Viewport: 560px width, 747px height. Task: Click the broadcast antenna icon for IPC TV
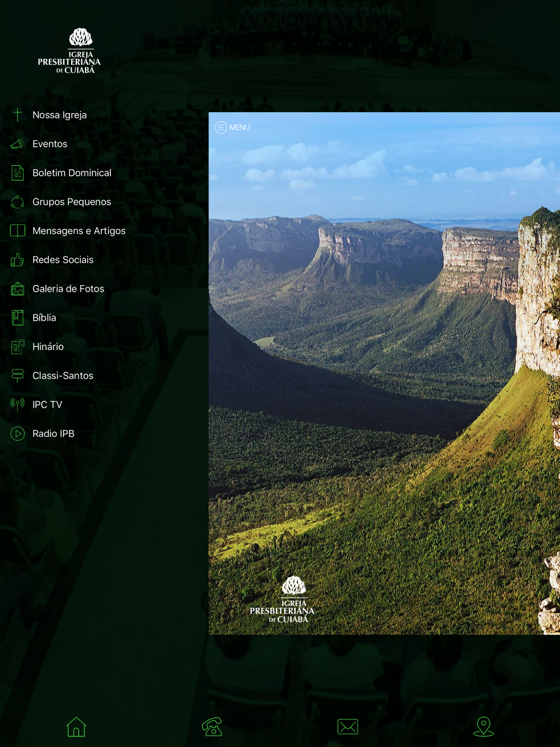[18, 404]
